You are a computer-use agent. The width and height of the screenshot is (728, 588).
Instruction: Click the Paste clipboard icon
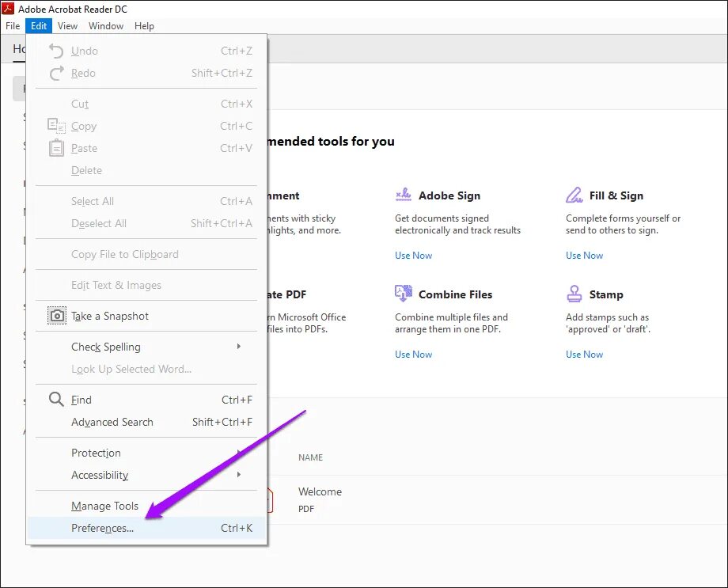[56, 148]
